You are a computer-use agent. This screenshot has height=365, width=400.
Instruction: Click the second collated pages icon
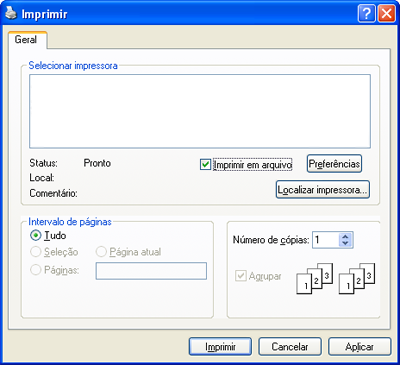point(357,279)
